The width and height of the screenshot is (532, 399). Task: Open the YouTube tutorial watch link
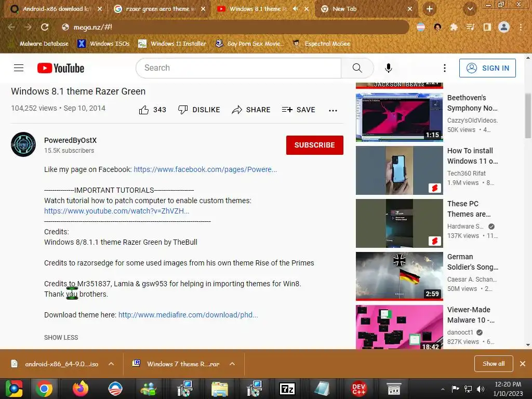pos(117,211)
